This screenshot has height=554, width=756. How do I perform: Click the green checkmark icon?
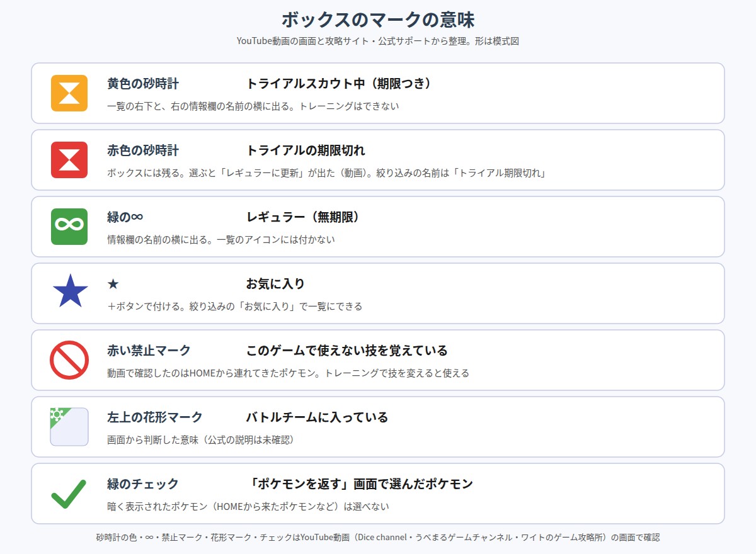point(69,494)
